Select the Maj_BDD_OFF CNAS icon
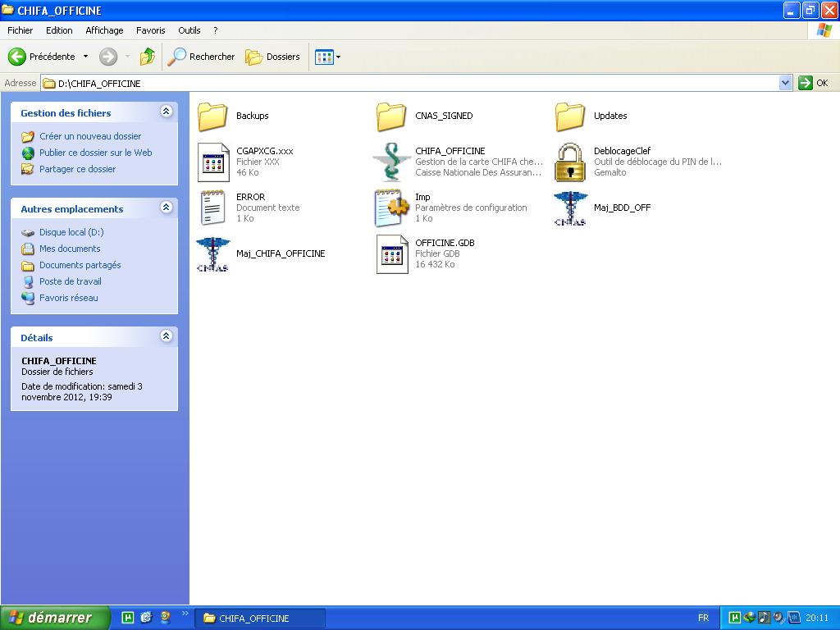 pyautogui.click(x=570, y=208)
